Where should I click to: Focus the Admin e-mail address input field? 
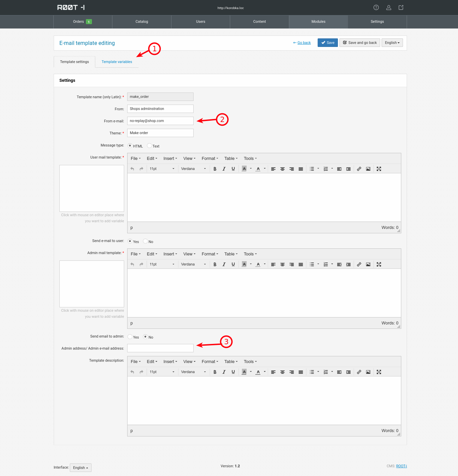coord(160,348)
